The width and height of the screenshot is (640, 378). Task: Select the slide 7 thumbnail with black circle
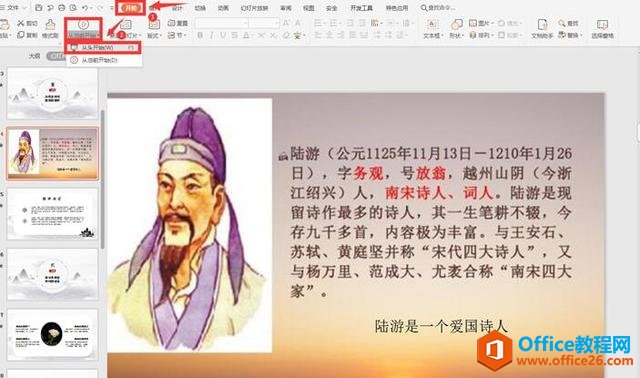53,334
